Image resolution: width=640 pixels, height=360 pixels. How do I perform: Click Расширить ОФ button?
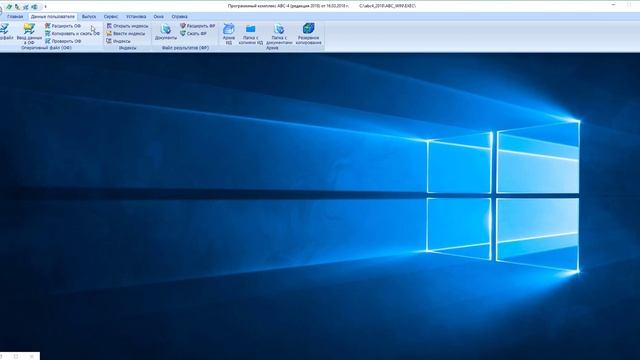[63, 26]
